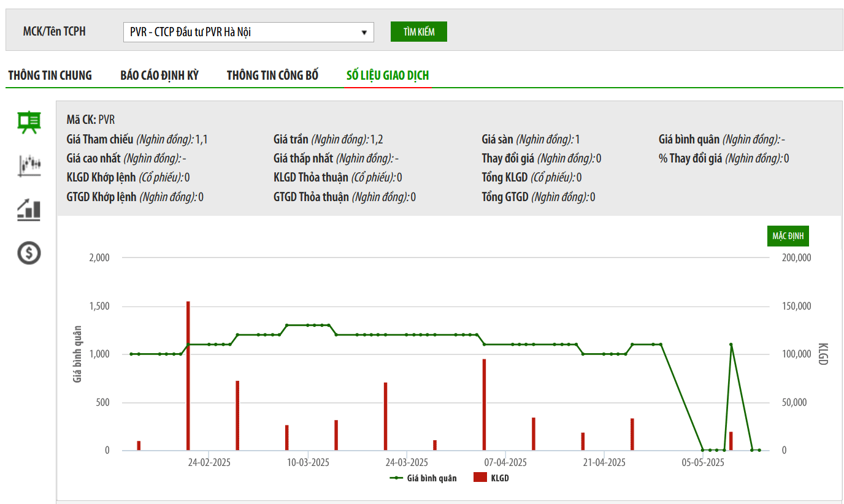Screen dimensions: 844x504
Task: Expand the PVR stock code dropdown
Action: 248,32
